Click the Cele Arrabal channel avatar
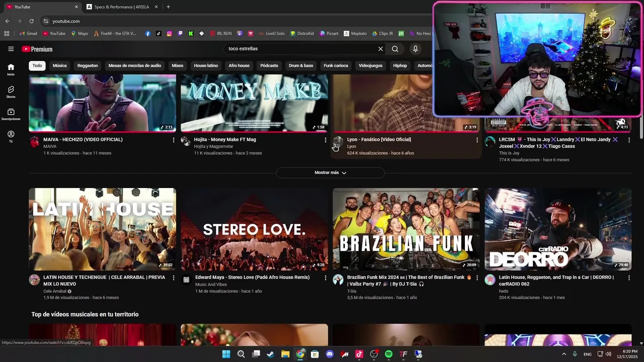Screen dimensions: 644x362 (x=34, y=280)
